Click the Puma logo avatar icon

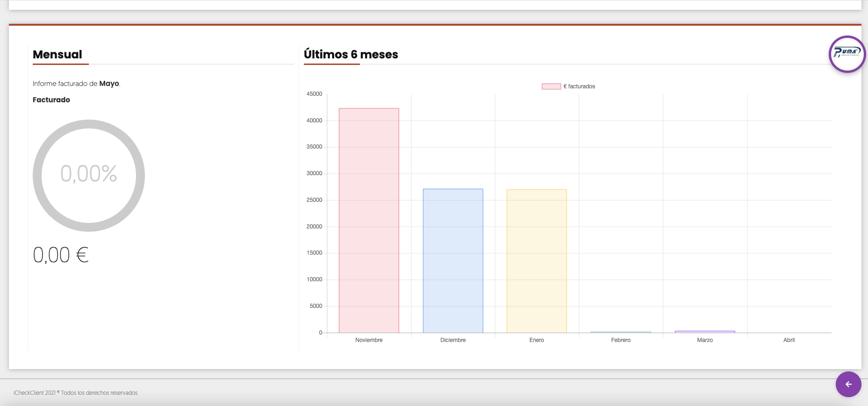click(847, 54)
